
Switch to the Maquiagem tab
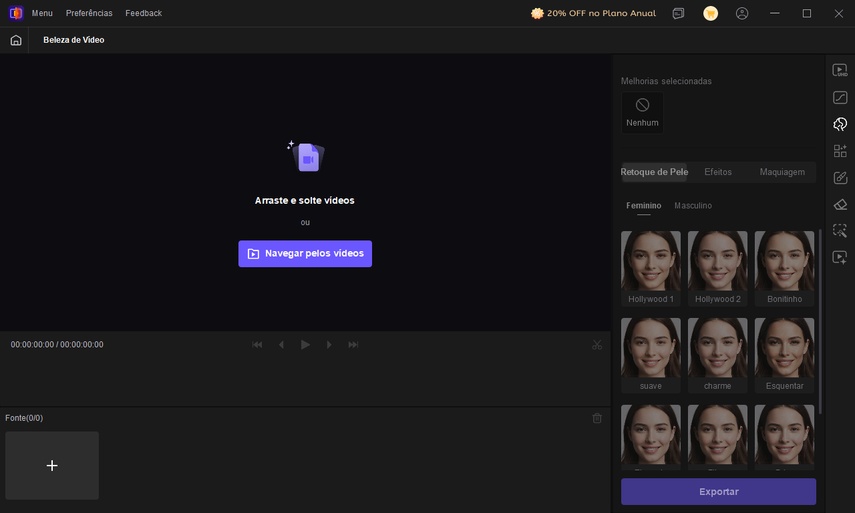pos(782,172)
